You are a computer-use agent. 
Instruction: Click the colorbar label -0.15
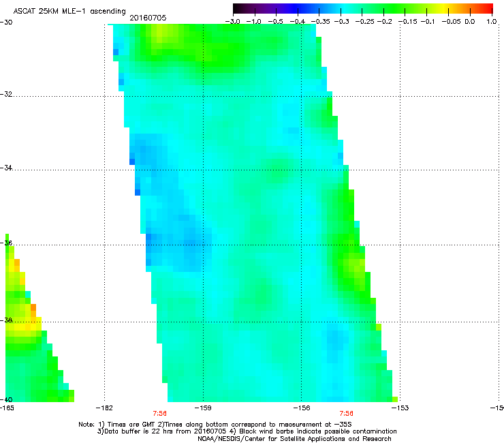407,22
